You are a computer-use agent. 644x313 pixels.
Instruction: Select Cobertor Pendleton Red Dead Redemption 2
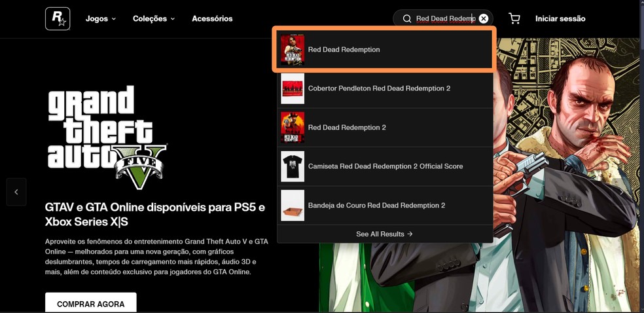[385, 88]
